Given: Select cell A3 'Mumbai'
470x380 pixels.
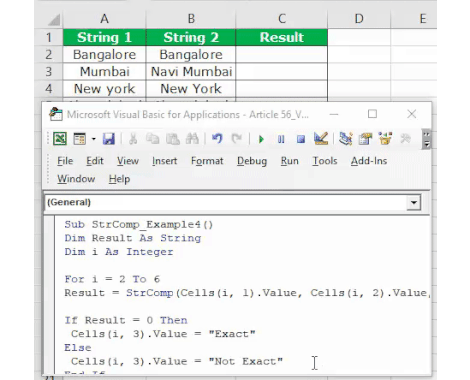Looking at the screenshot, I should 104,71.
